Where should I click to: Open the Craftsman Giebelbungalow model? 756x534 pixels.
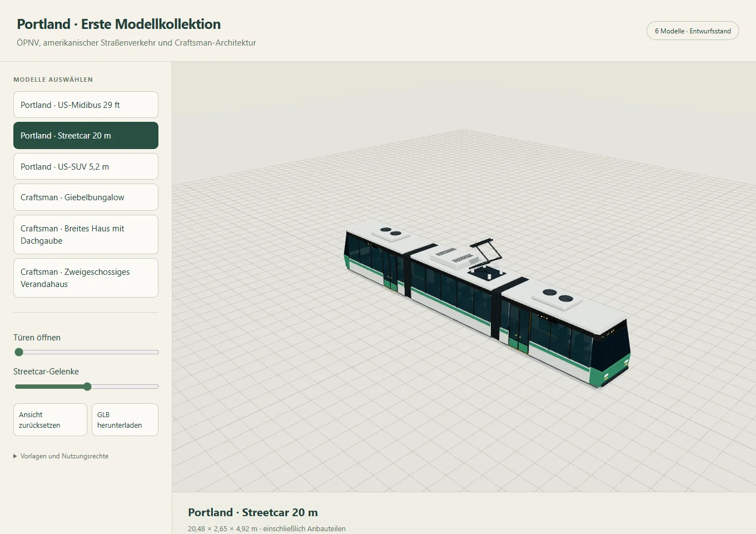tap(86, 197)
